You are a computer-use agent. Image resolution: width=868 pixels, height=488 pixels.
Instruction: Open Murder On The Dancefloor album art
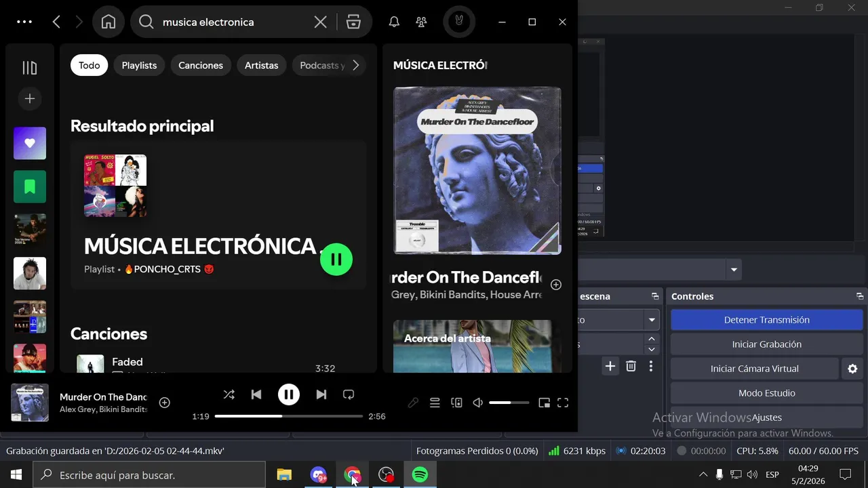click(x=477, y=171)
